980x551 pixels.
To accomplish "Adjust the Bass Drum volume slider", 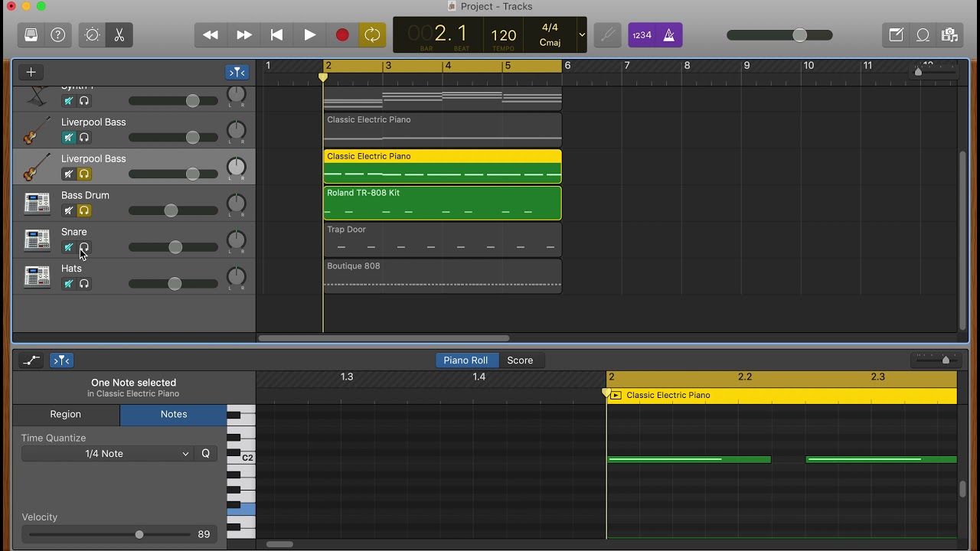I will point(173,210).
